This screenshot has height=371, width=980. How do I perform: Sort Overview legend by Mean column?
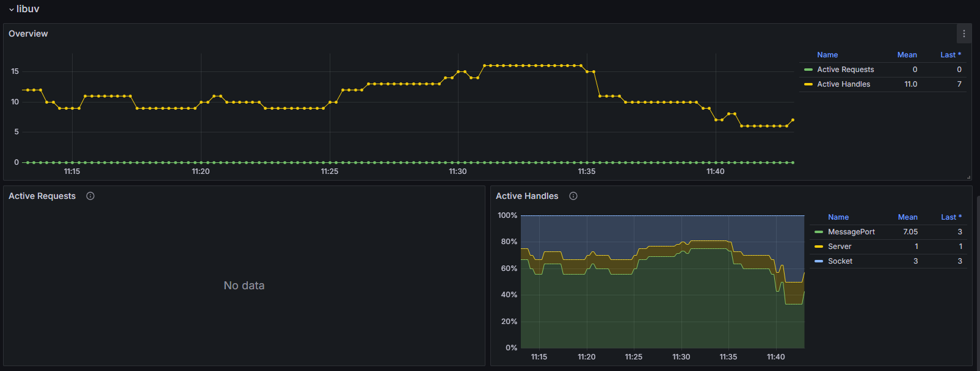[907, 55]
